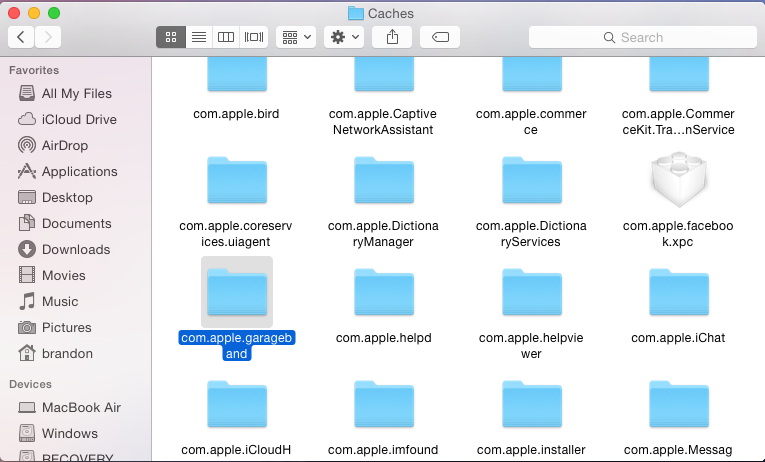The height and width of the screenshot is (462, 765).
Task: Go to Downloads in sidebar
Action: [x=77, y=249]
